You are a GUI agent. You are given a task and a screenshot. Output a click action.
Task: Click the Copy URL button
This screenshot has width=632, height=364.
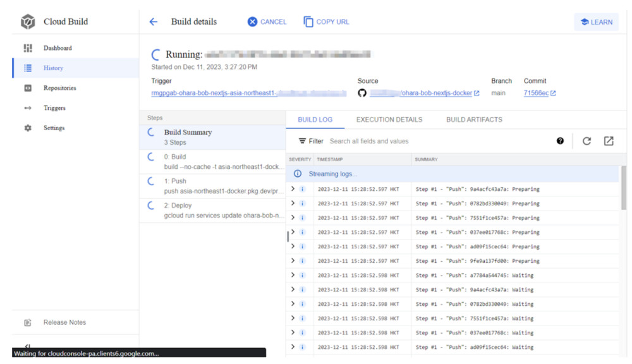click(326, 21)
